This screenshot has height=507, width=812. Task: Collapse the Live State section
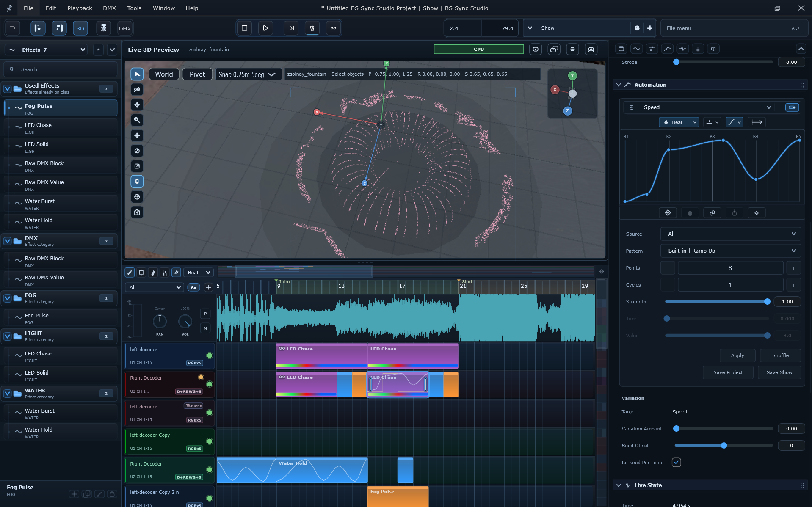tap(619, 485)
